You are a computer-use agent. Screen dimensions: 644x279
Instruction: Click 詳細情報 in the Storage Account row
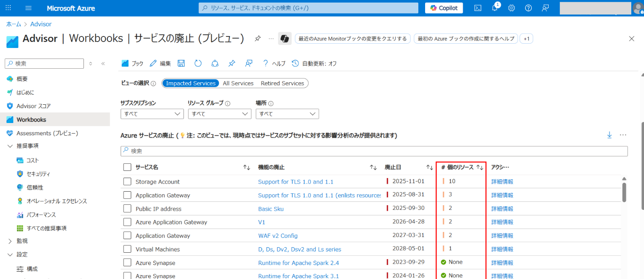(x=502, y=181)
